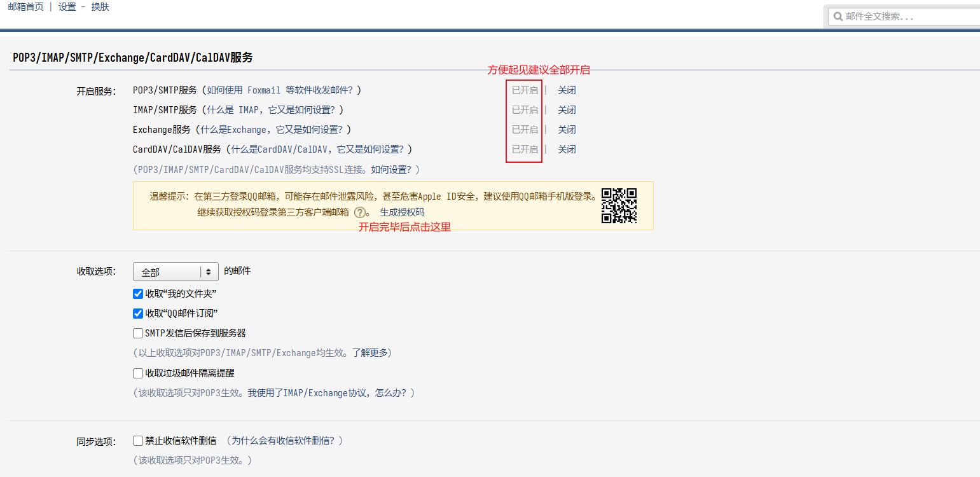
Task: Enable SMTP发信后保存到服务器
Action: pos(138,333)
